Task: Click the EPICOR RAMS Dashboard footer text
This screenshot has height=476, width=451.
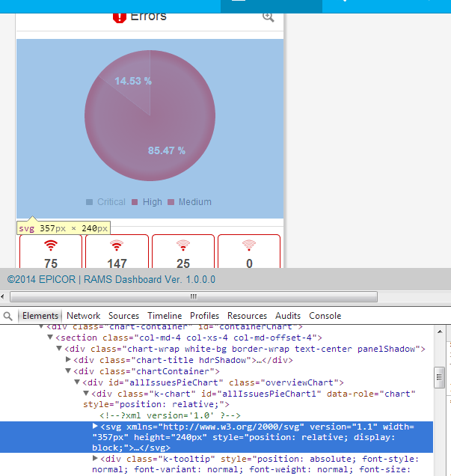Action: [x=111, y=280]
